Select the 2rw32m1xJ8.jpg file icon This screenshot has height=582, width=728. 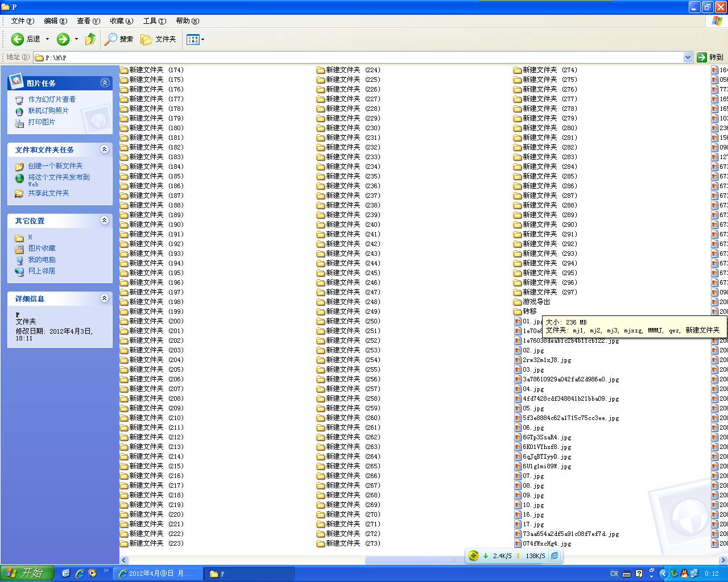518,360
